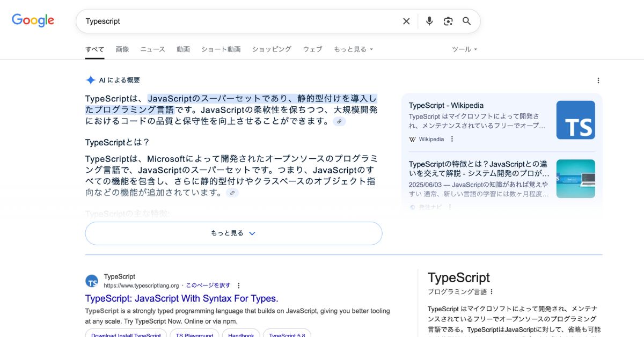Click the このページを訳す translation link

[209, 285]
